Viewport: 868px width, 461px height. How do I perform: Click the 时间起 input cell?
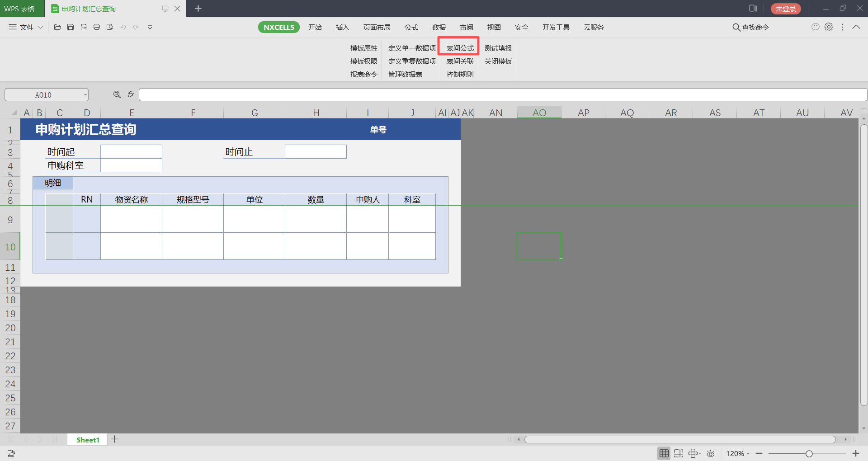[x=131, y=152]
